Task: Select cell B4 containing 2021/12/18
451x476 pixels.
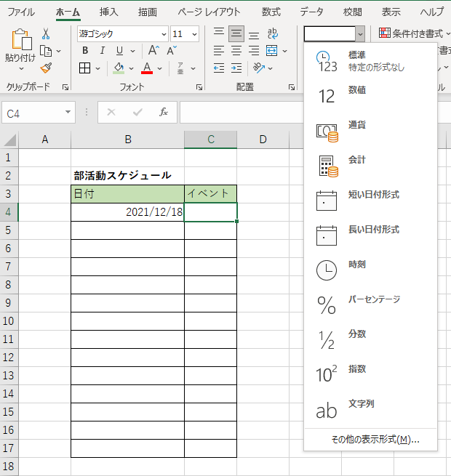Action: tap(127, 211)
